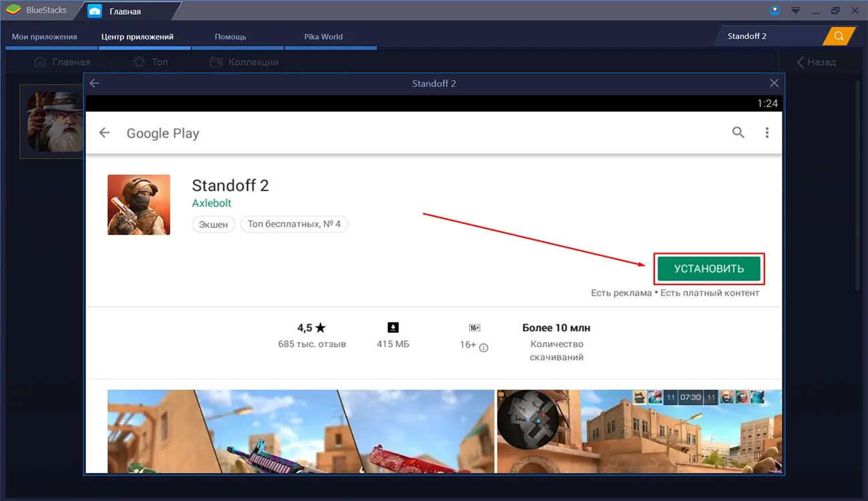868x501 pixels.
Task: Close the Standoff 2 popup window
Action: 774,83
